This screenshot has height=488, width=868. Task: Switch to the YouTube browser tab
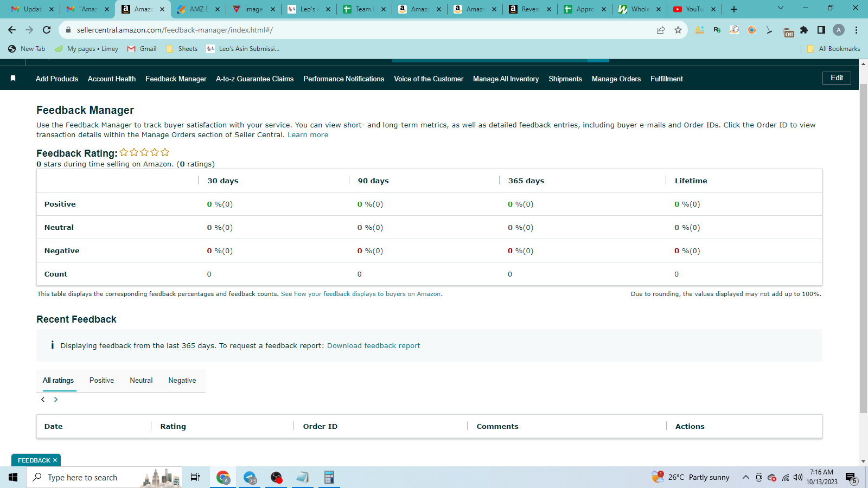tap(694, 9)
